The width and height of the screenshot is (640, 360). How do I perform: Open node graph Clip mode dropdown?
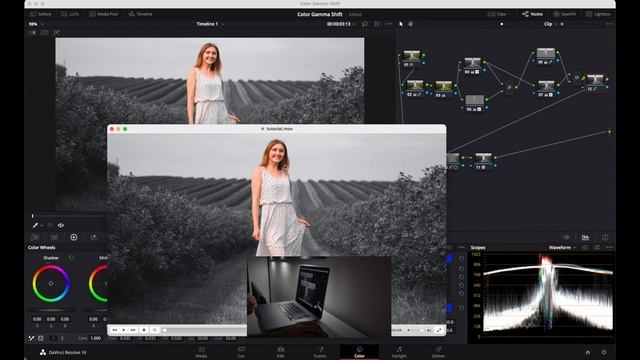tap(550, 24)
